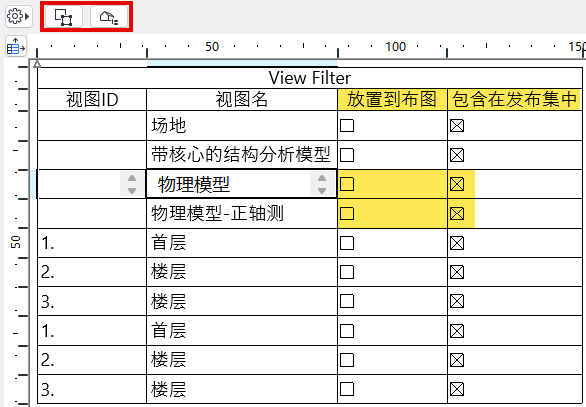Select the 视图名 column header
The image size is (586, 407).
point(242,100)
